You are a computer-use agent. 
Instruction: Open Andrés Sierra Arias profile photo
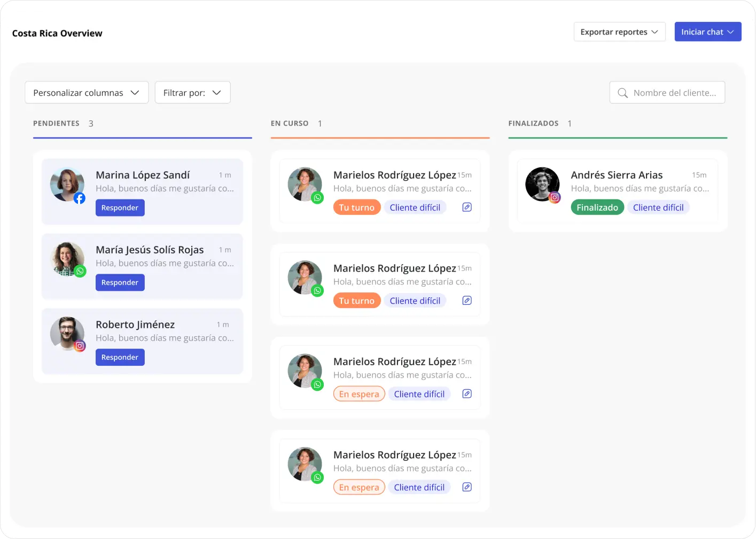click(542, 184)
